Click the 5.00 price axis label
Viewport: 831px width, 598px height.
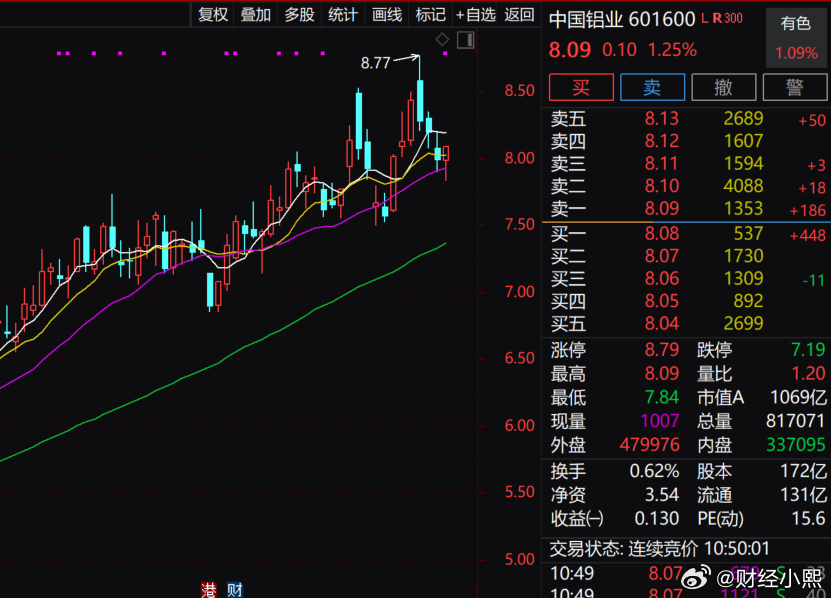[x=519, y=560]
